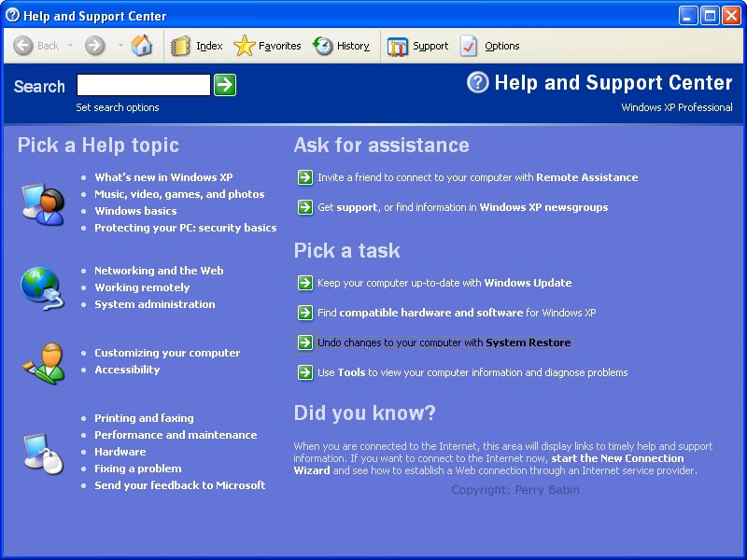Click green arrow beside Use Tools
The image size is (747, 560).
pos(305,372)
